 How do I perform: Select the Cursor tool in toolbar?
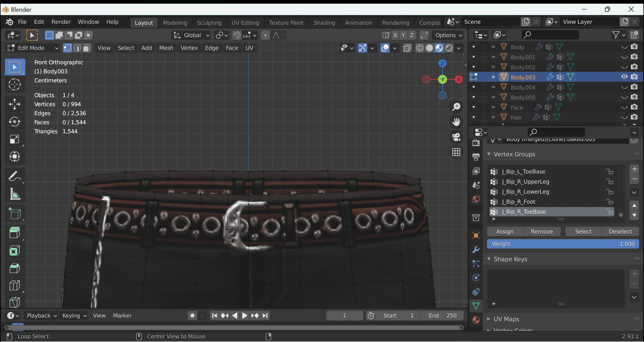[x=14, y=85]
